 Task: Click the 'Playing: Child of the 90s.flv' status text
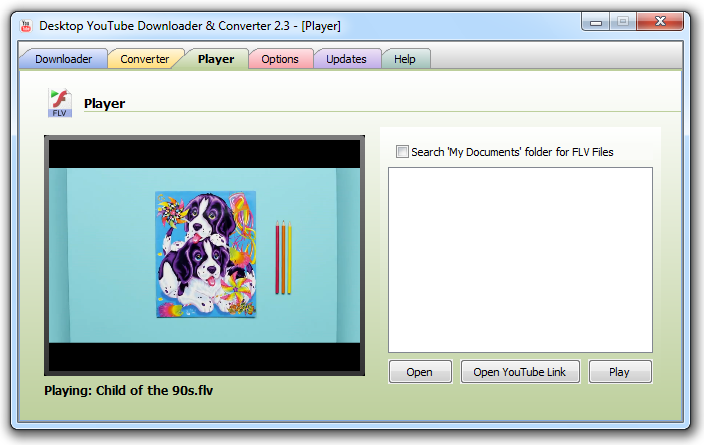tap(128, 391)
